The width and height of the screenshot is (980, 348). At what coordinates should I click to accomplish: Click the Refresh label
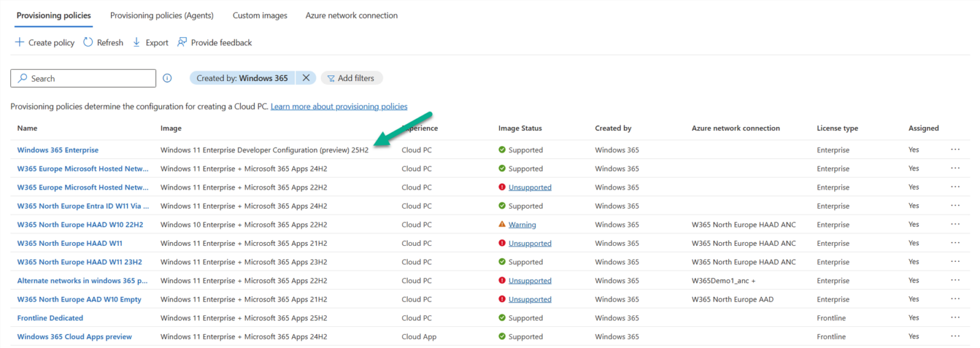click(110, 43)
